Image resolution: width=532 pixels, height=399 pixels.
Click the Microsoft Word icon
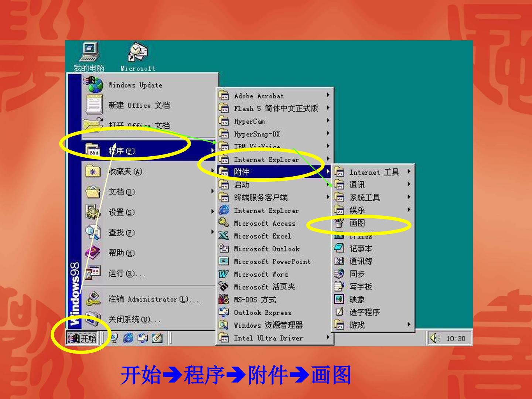click(x=224, y=274)
